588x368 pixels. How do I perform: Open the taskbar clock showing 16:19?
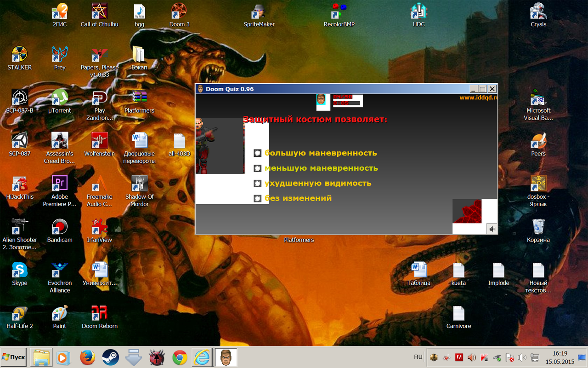click(560, 357)
